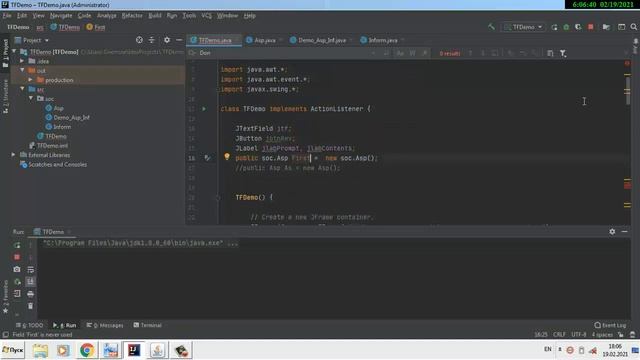This screenshot has width=640, height=360.
Task: Click the Search Everywhere magnifier icon
Action: (x=633, y=27)
